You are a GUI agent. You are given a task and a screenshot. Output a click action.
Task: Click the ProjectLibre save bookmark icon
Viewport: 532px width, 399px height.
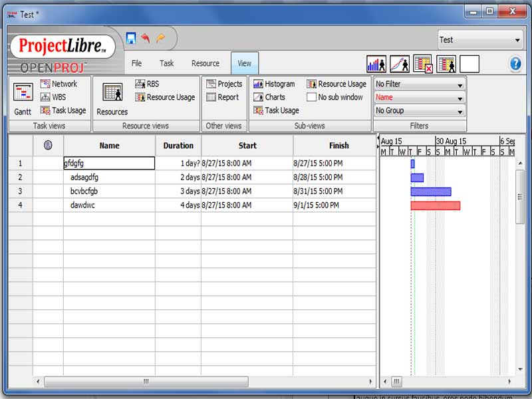click(x=131, y=38)
